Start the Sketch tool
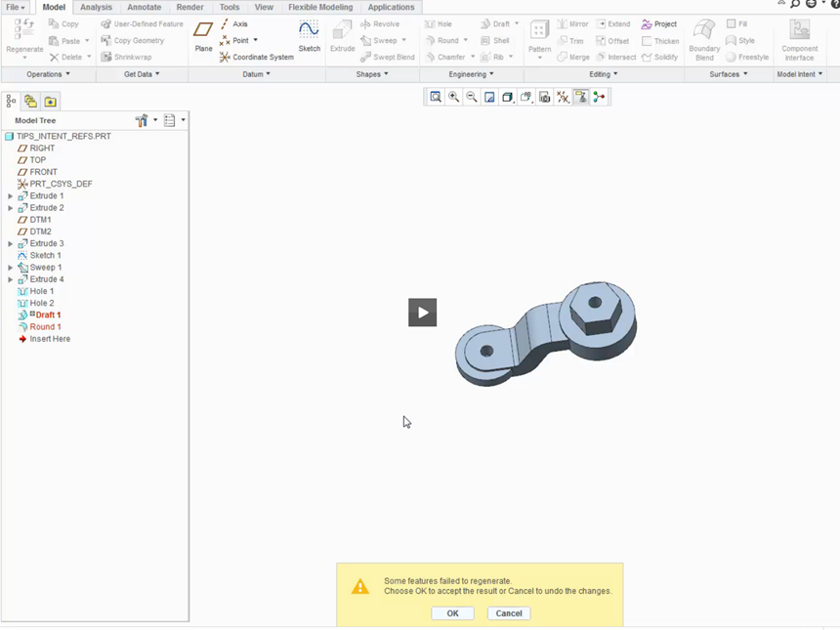The image size is (840, 630). pyautogui.click(x=309, y=36)
